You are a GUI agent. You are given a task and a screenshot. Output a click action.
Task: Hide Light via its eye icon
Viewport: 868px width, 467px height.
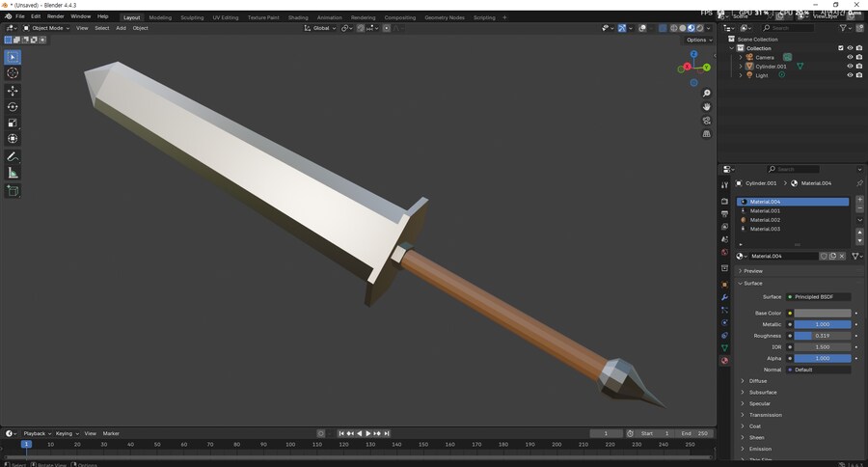click(850, 75)
